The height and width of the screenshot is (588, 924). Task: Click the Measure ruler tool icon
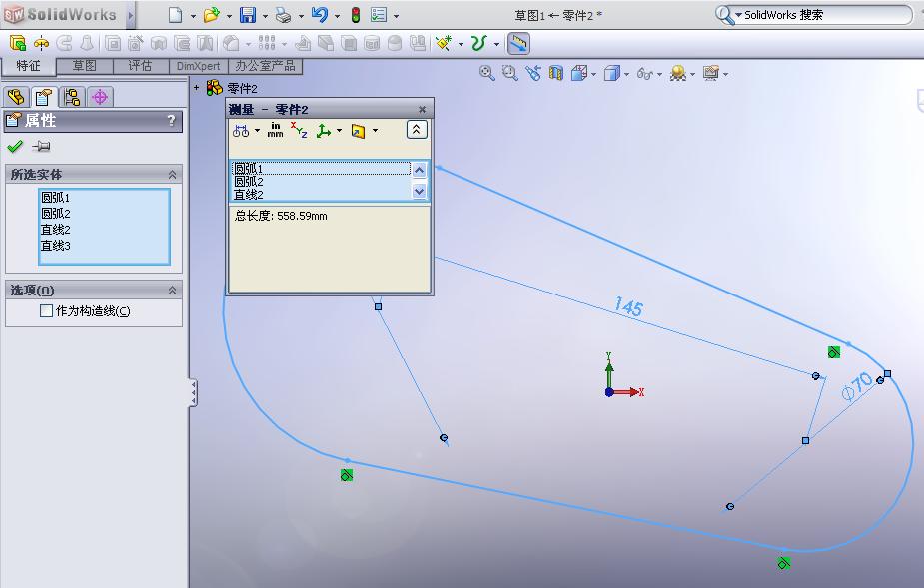click(x=518, y=43)
